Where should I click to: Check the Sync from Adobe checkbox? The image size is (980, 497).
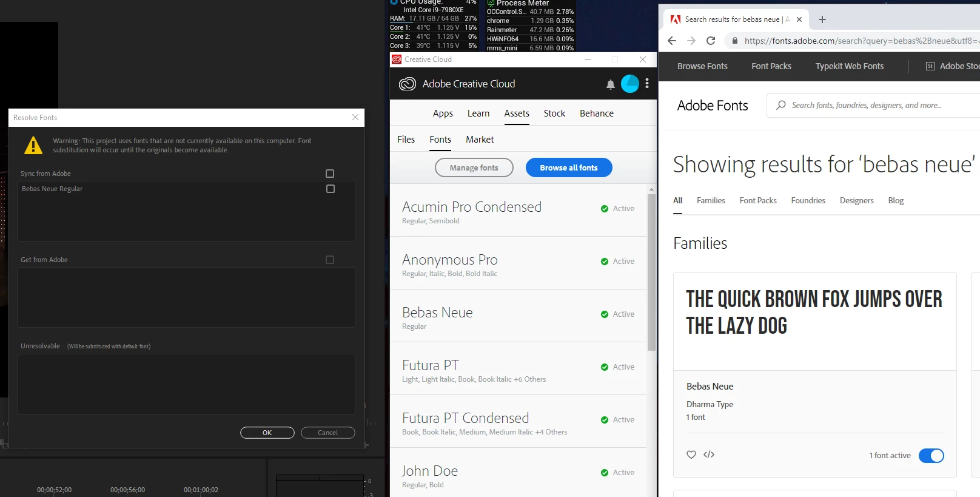click(330, 174)
